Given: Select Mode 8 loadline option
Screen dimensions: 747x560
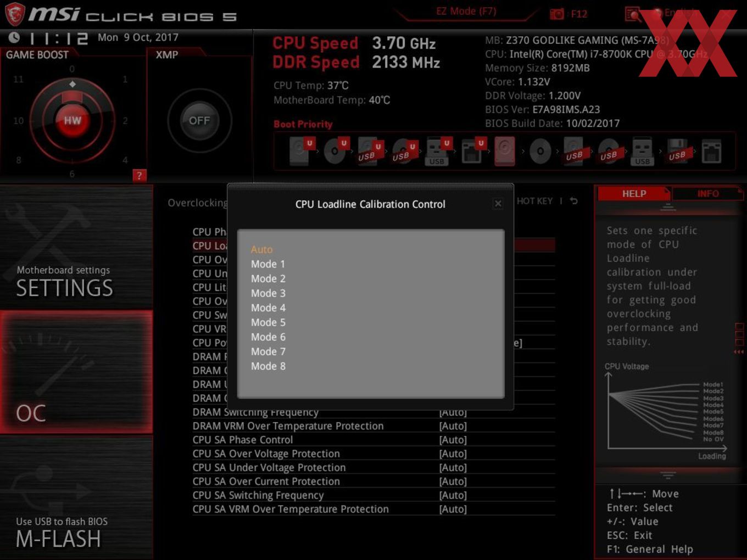Looking at the screenshot, I should click(x=268, y=366).
